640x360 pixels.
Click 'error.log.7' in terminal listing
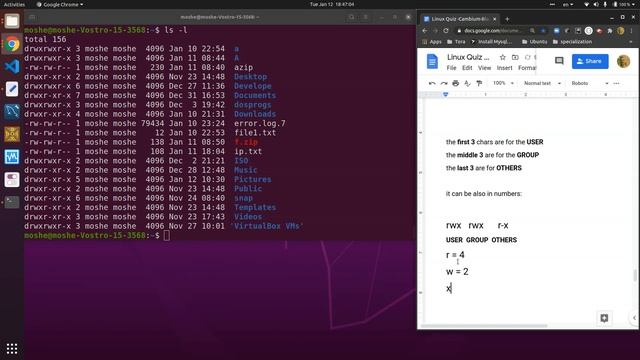[x=260, y=123]
